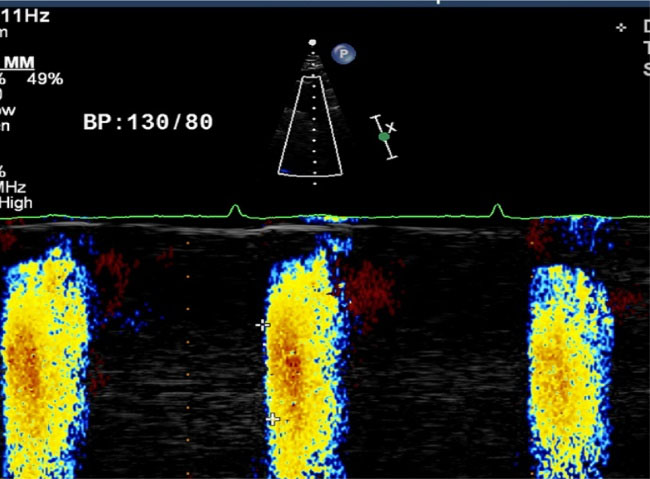Click the High setting label on left
The width and height of the screenshot is (650, 479).
(x=17, y=202)
